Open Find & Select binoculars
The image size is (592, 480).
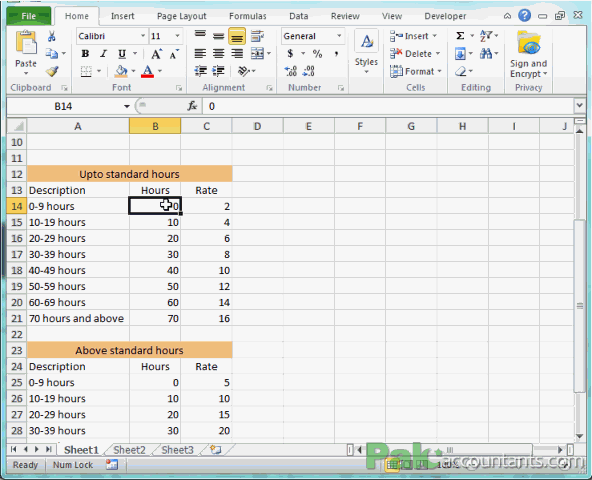tap(486, 54)
